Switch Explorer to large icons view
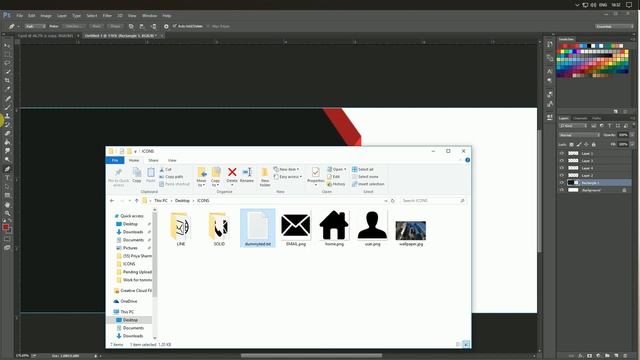The width and height of the screenshot is (640, 360). click(466, 344)
